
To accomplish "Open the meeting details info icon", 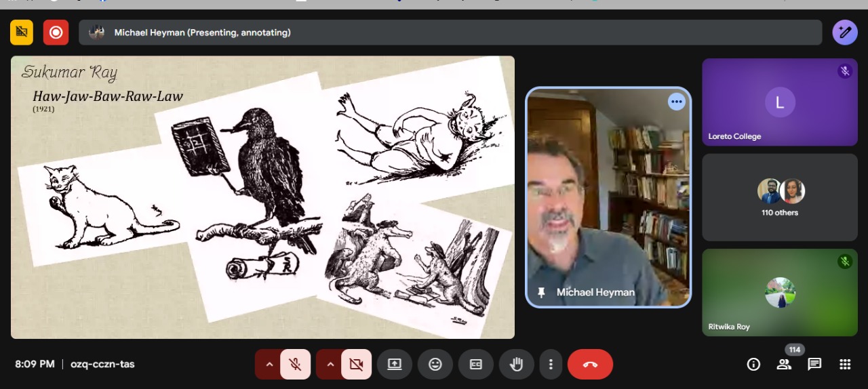I will click(x=753, y=364).
